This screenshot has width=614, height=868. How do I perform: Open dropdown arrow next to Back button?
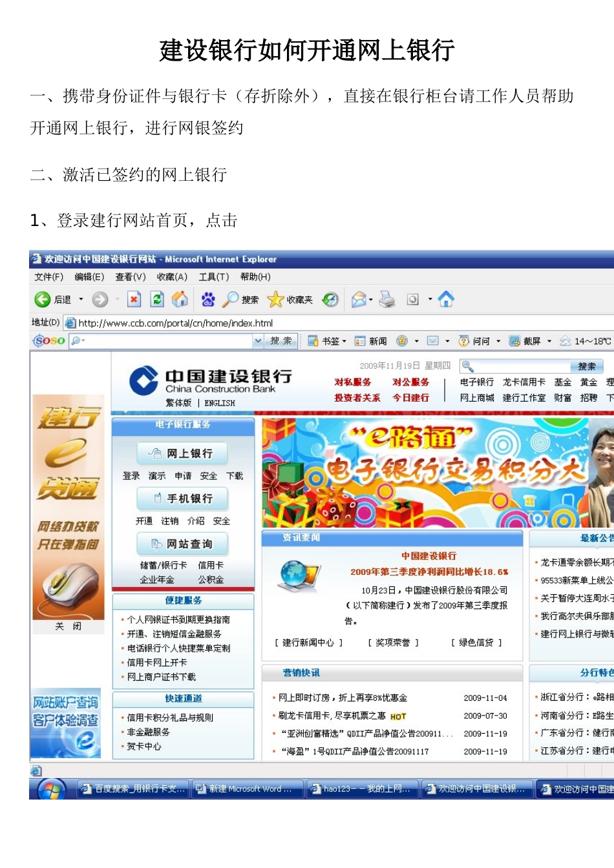point(81,299)
